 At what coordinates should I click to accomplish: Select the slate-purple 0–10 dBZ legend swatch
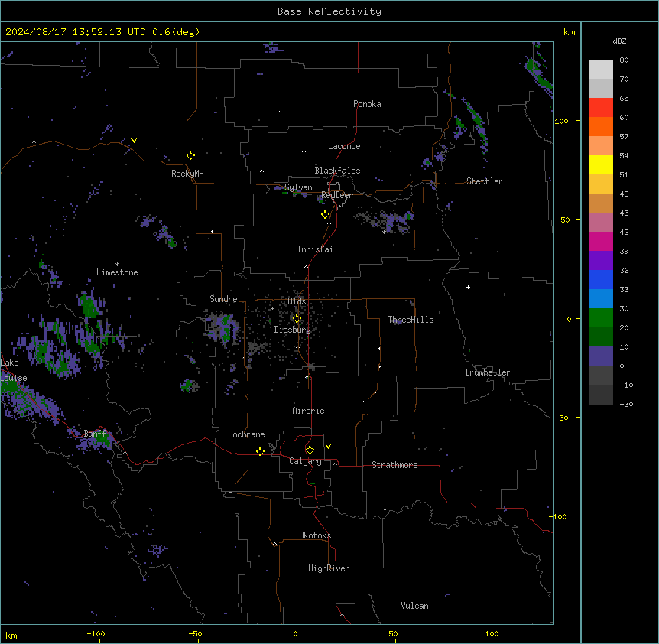click(x=601, y=356)
